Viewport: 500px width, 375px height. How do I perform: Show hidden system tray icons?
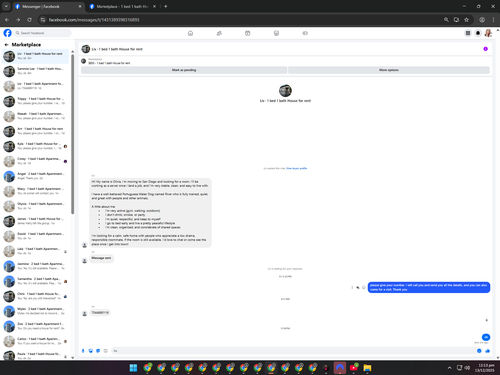(x=449, y=368)
